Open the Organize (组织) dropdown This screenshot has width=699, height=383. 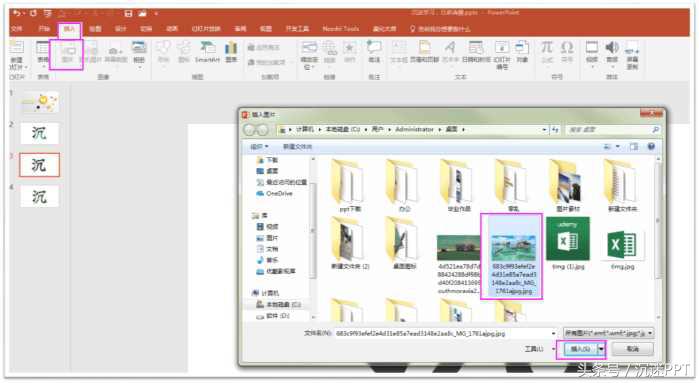point(259,147)
